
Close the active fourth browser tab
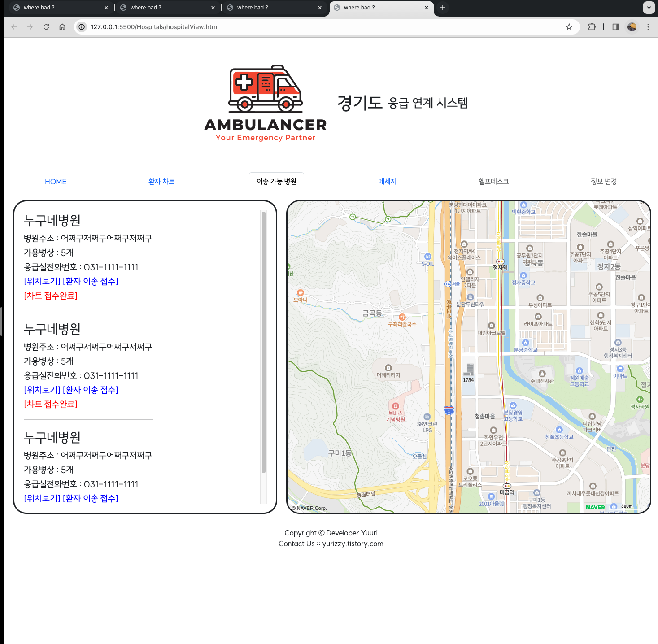427,8
